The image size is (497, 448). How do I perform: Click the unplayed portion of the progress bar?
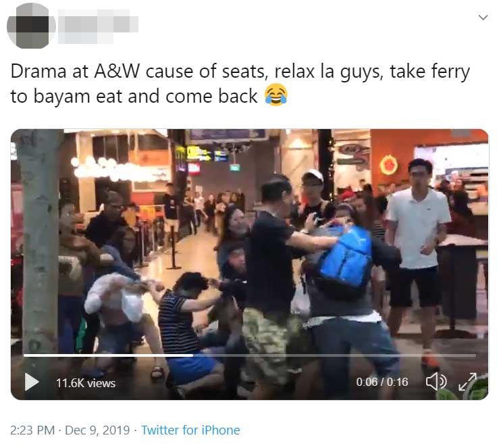point(334,355)
